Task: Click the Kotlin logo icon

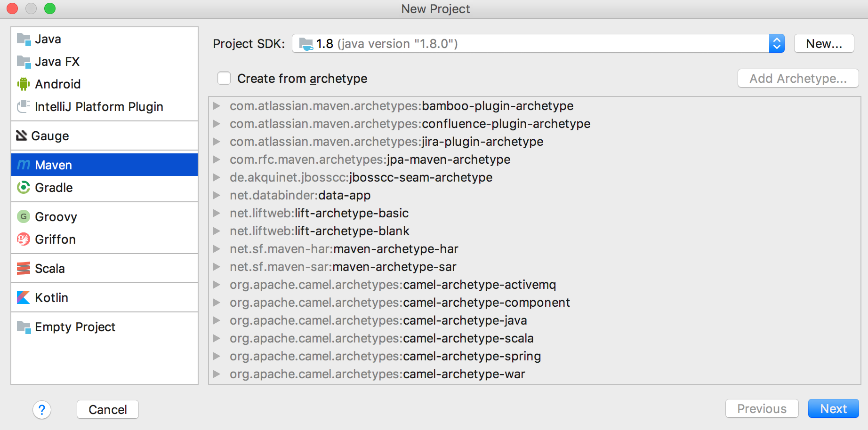Action: [x=23, y=298]
